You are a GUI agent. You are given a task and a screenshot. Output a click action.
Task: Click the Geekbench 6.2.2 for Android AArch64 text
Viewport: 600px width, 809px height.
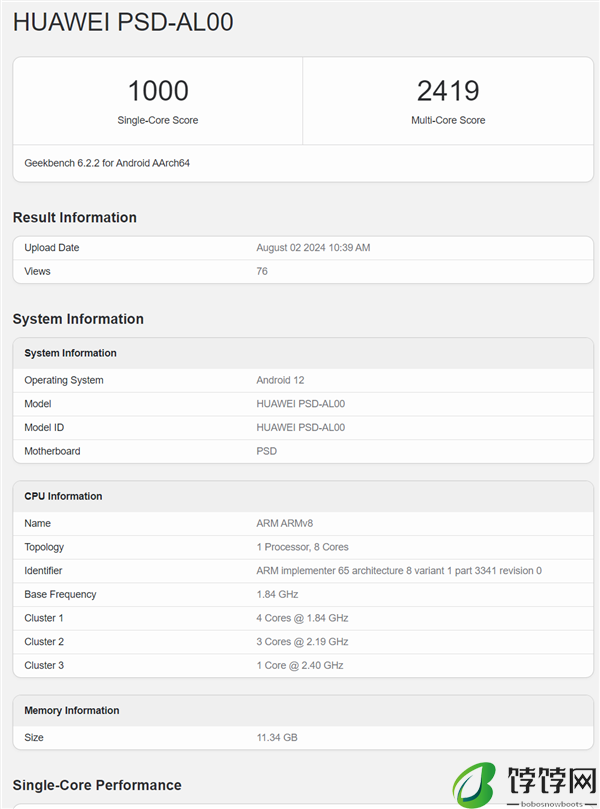tap(107, 163)
